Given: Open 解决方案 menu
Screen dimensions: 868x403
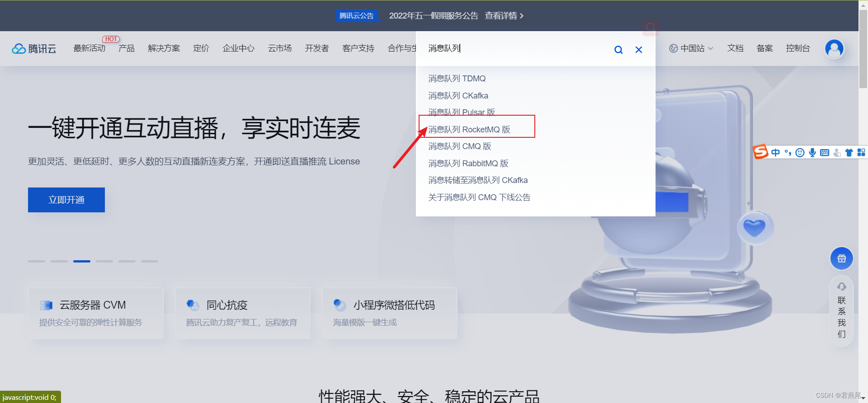Looking at the screenshot, I should point(164,48).
